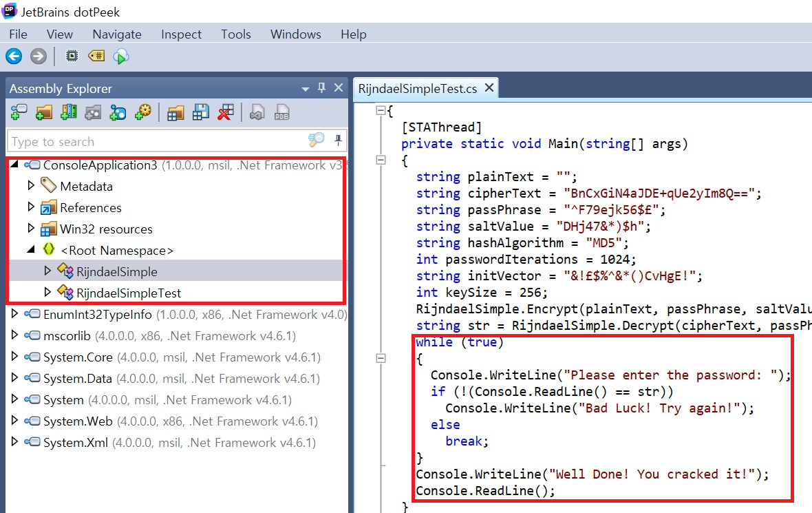The image size is (812, 513).
Task: Expand the System.Core assembly
Action: pyautogui.click(x=14, y=357)
